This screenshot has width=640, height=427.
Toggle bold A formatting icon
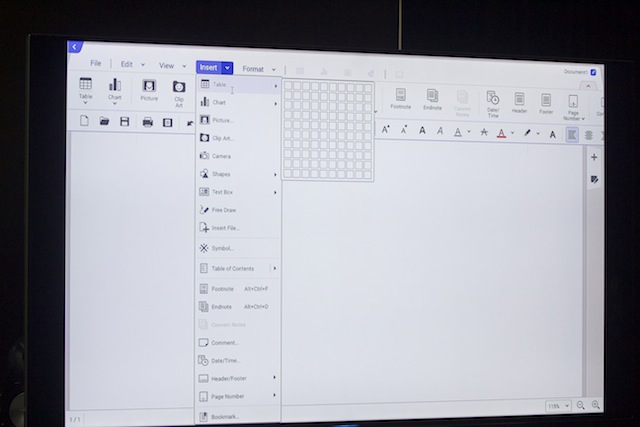point(422,131)
